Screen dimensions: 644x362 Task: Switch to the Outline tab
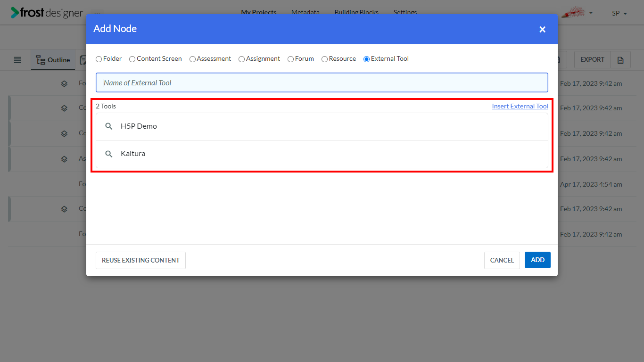53,60
